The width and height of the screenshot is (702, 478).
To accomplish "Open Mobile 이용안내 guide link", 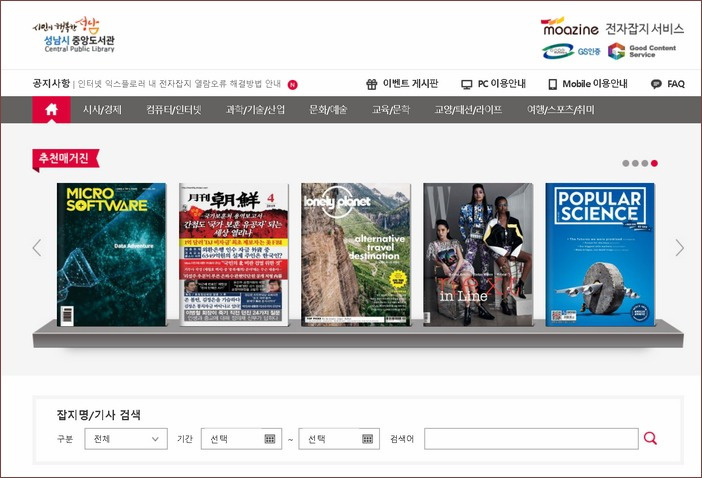I will tap(595, 84).
